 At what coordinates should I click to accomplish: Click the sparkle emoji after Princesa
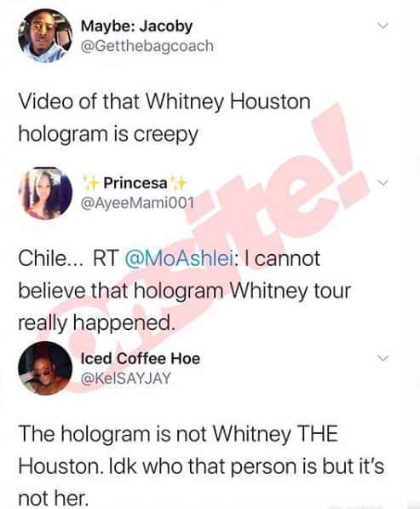[x=178, y=183]
